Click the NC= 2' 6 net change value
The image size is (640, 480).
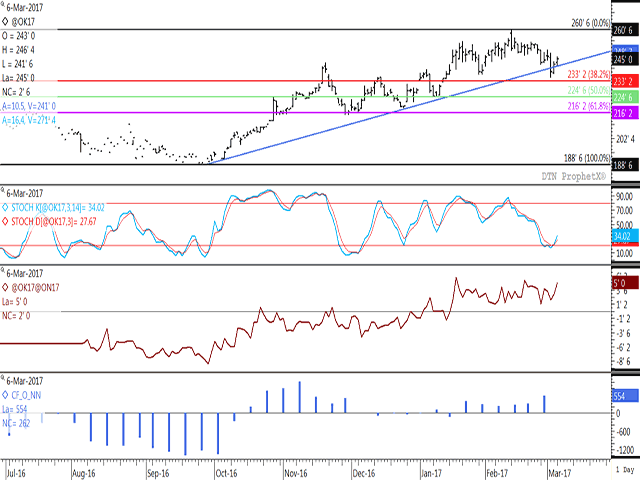[16, 92]
